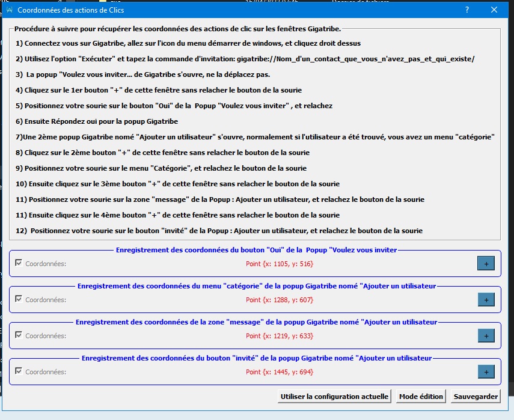Viewport: 514px width, 420px height.
Task: Click the '+' button for "message" zone coordinates
Action: point(486,336)
